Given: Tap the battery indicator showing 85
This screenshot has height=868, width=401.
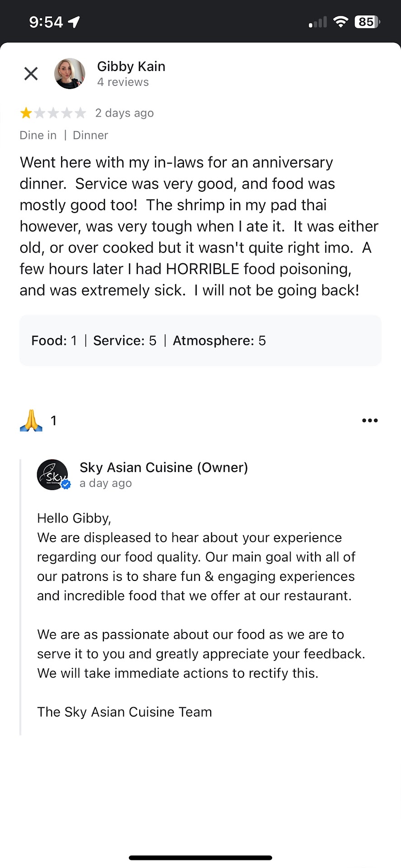Looking at the screenshot, I should coord(367,22).
